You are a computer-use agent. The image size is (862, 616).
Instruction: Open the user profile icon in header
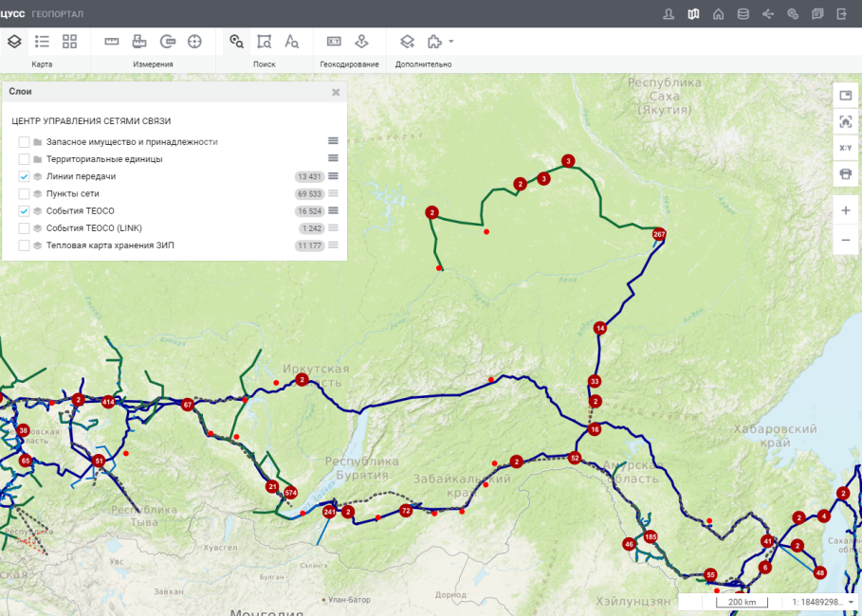coord(669,14)
